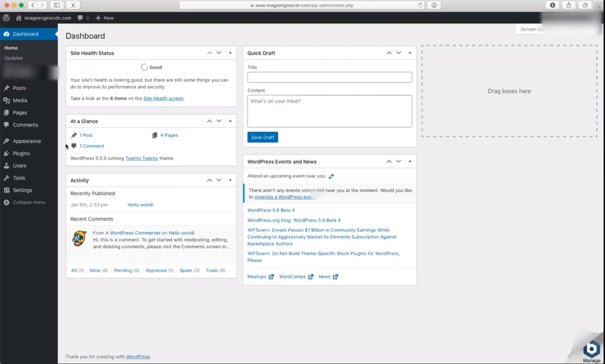Move Activity box down

click(219, 180)
